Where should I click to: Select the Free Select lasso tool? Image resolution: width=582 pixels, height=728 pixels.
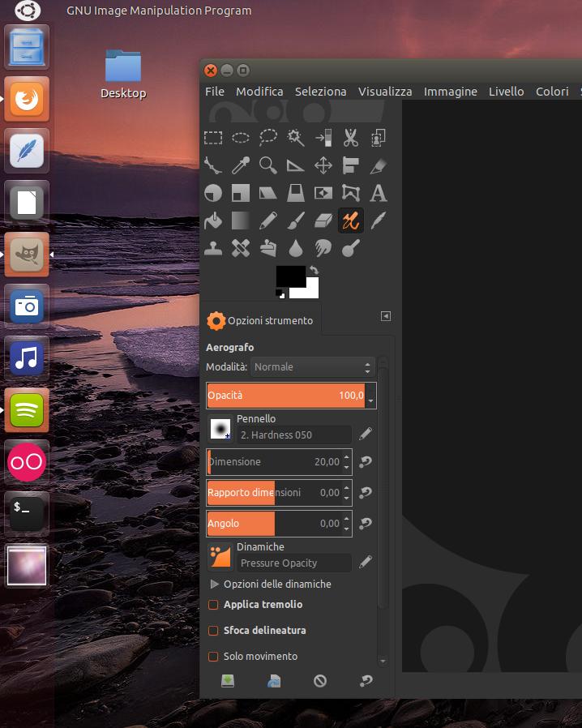tap(268, 138)
